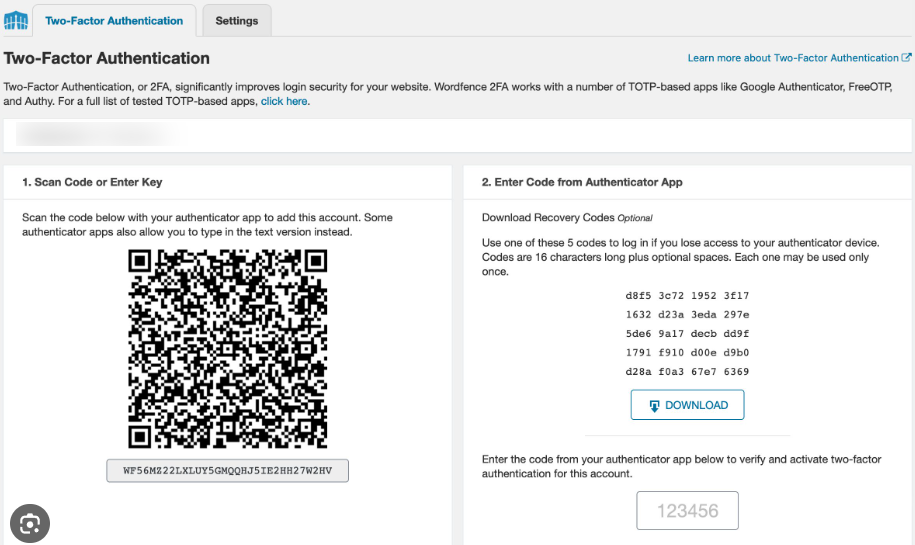Viewport: 915px width, 545px height.
Task: Select the secret key text field WF56MZ22...
Action: [228, 470]
